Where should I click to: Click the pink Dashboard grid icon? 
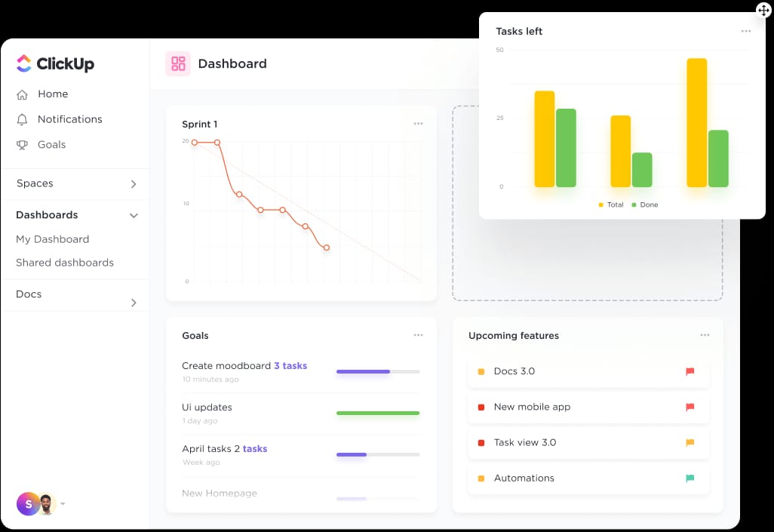(x=178, y=63)
